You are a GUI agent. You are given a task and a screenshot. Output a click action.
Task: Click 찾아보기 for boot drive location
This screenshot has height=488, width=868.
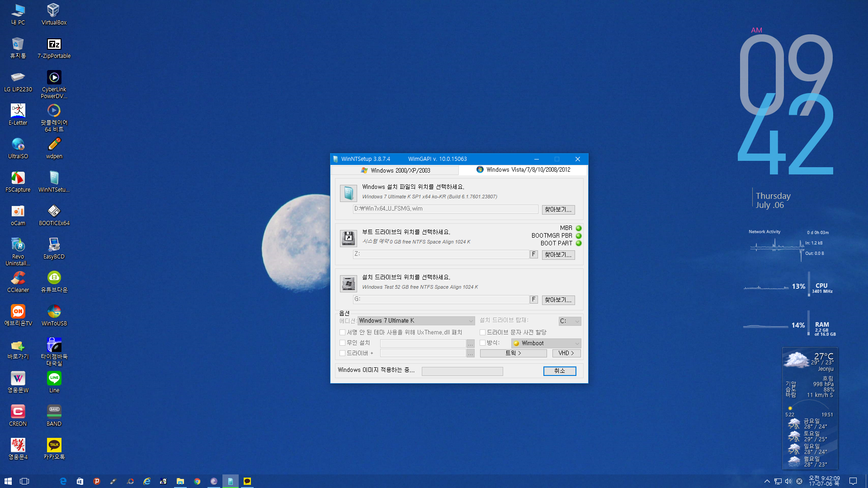tap(558, 255)
